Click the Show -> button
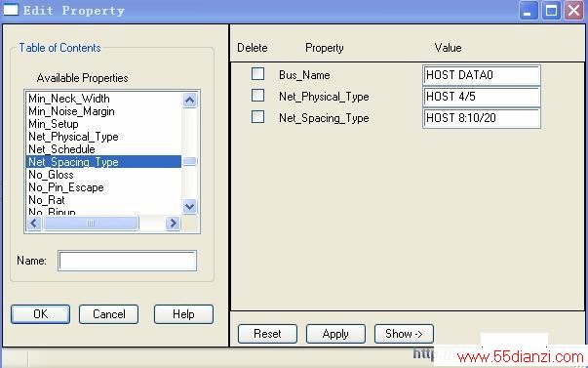This screenshot has height=368, width=588. click(x=404, y=334)
